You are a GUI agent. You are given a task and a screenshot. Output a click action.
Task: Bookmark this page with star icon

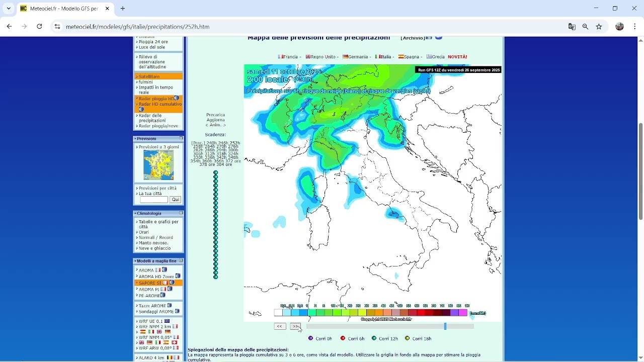599,27
